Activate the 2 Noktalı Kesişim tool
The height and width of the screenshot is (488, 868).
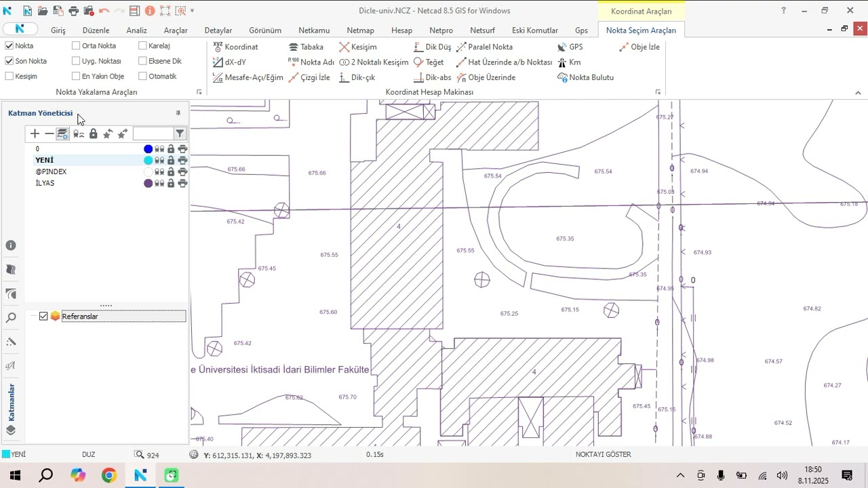374,62
